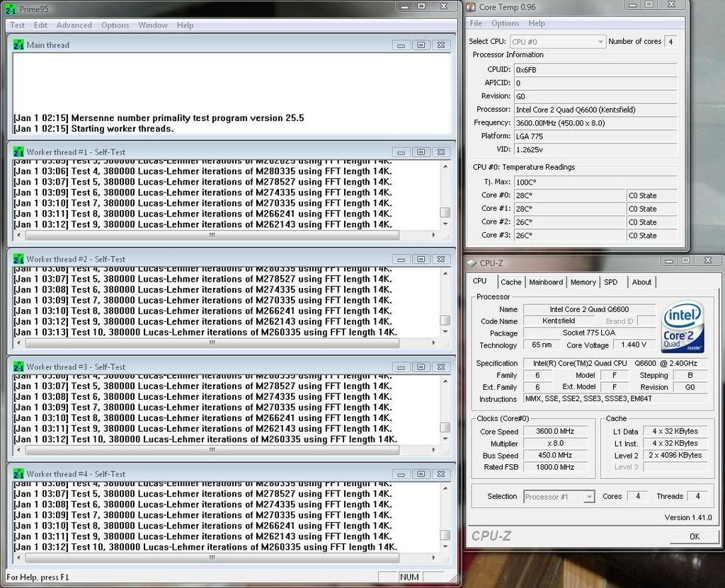Close Worker thread #1 window
This screenshot has width=725, height=588.
tap(441, 153)
